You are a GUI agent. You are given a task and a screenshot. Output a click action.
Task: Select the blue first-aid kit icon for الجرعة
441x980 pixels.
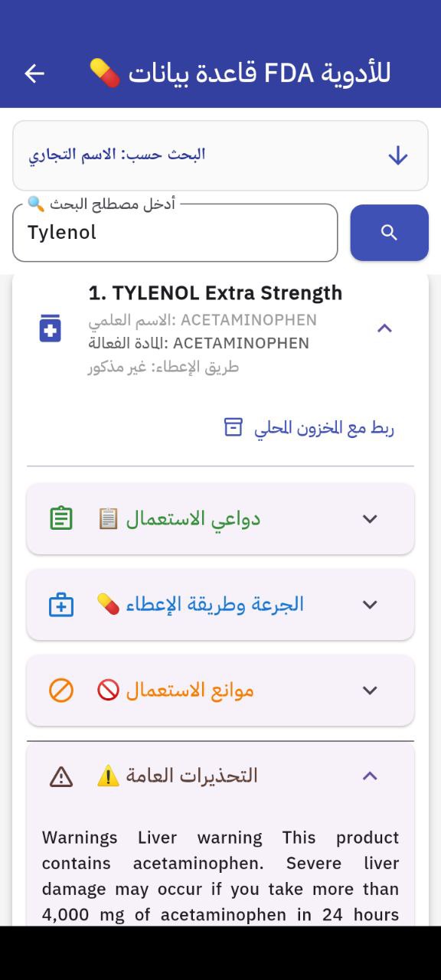[60, 604]
